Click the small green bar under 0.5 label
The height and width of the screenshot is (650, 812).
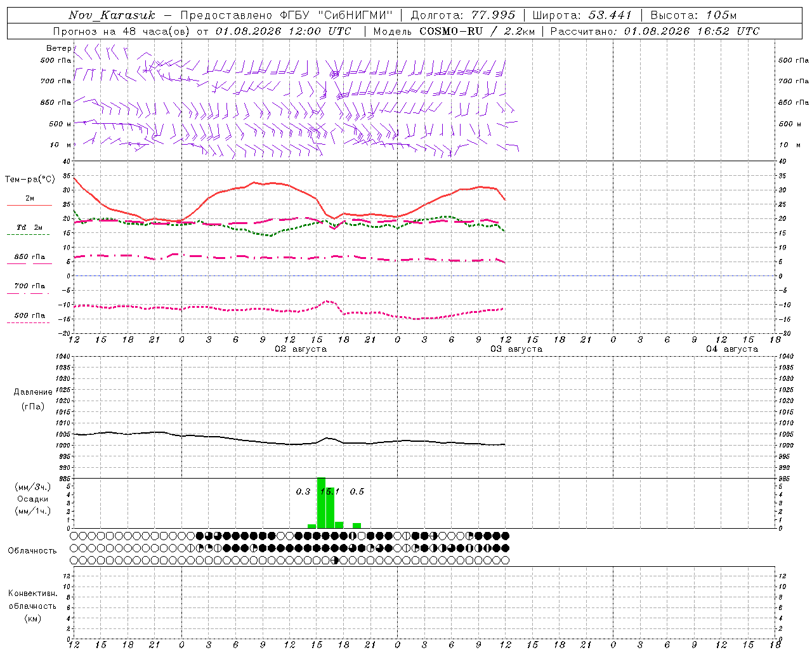(x=357, y=526)
